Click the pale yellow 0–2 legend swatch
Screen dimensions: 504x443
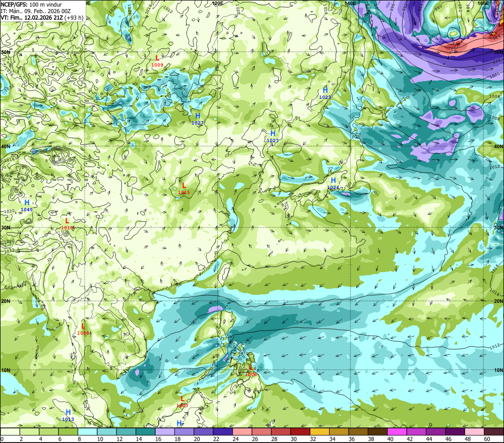click(x=10, y=431)
